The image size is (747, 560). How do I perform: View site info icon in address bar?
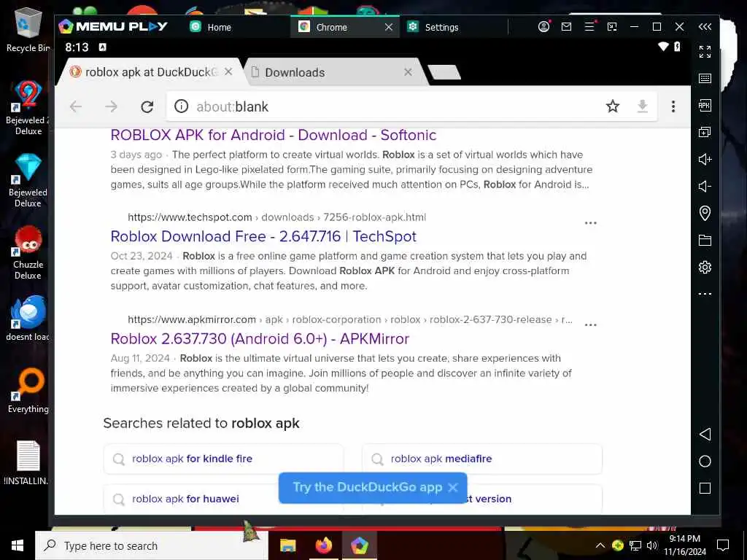tap(181, 106)
